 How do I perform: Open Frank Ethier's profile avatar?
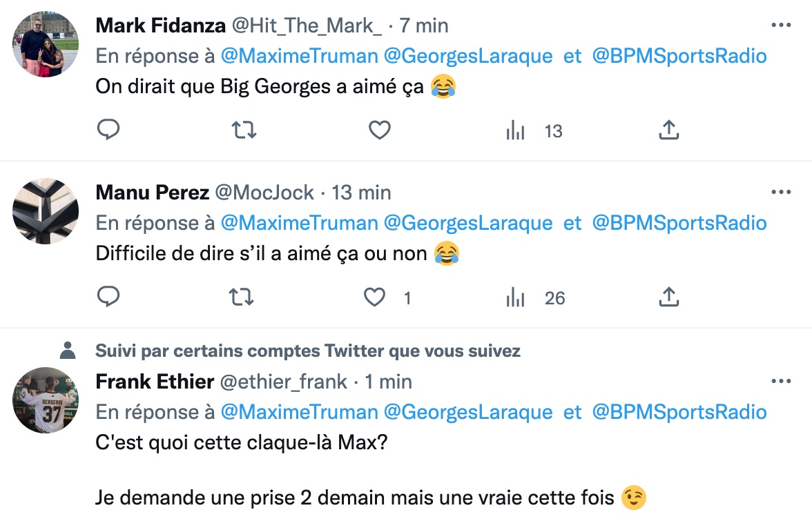[46, 400]
